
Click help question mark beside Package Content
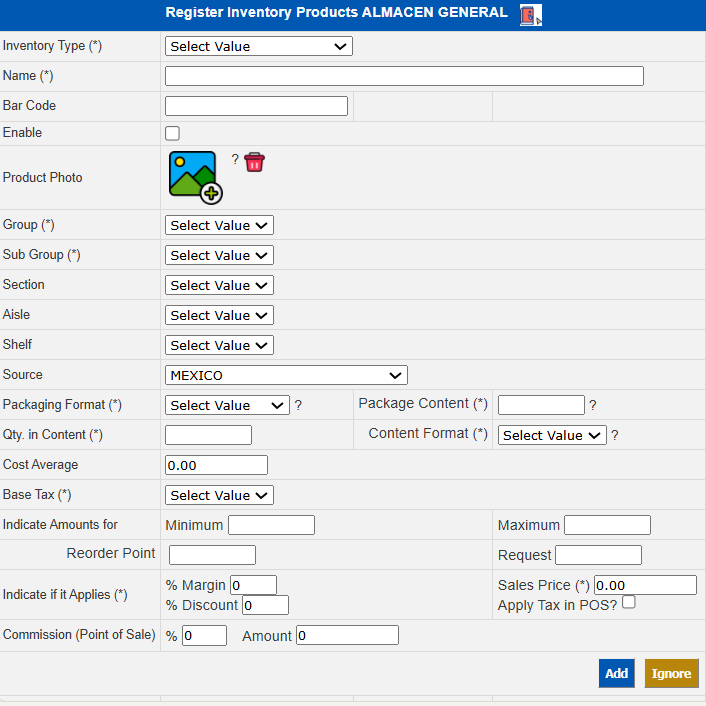coord(593,406)
